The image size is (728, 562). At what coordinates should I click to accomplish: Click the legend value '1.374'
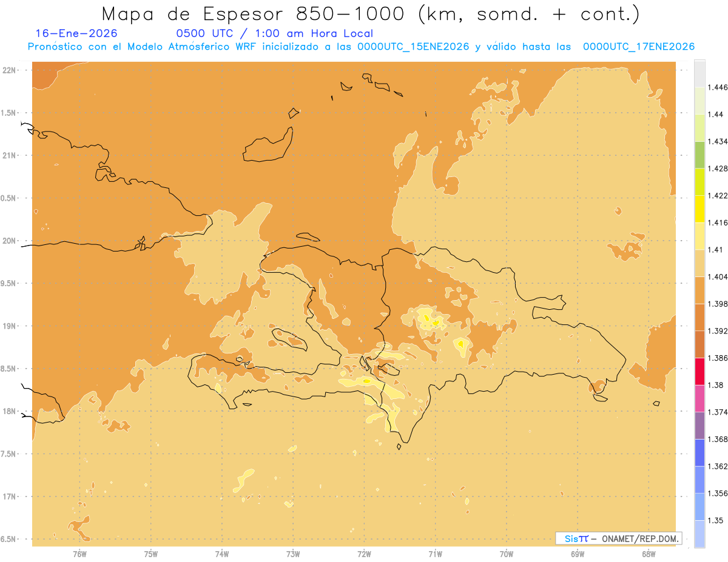click(x=718, y=412)
